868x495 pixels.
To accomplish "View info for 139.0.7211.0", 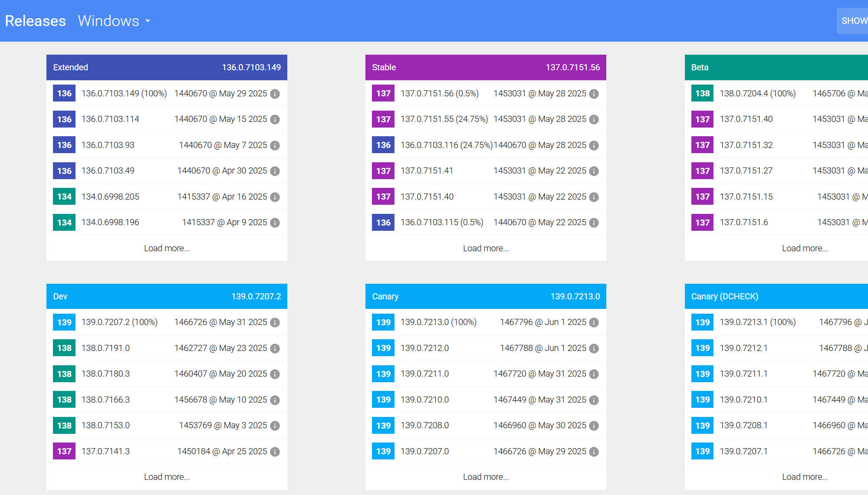I will coord(594,374).
